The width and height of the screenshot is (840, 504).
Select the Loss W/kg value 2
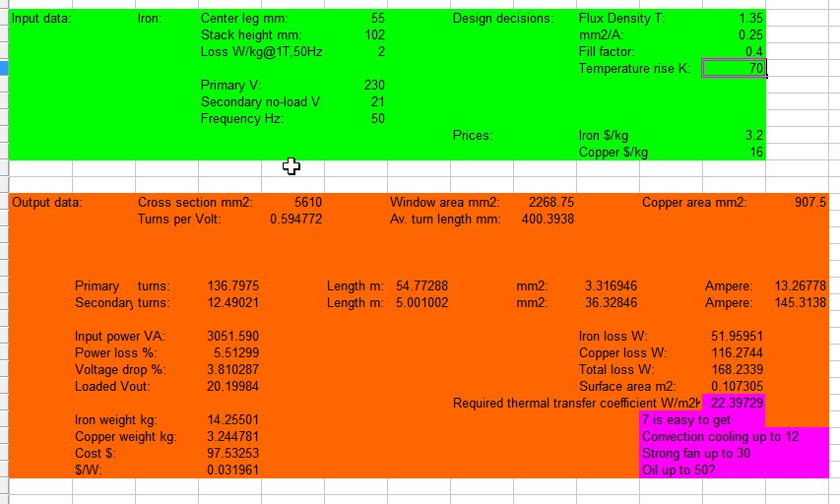[381, 51]
